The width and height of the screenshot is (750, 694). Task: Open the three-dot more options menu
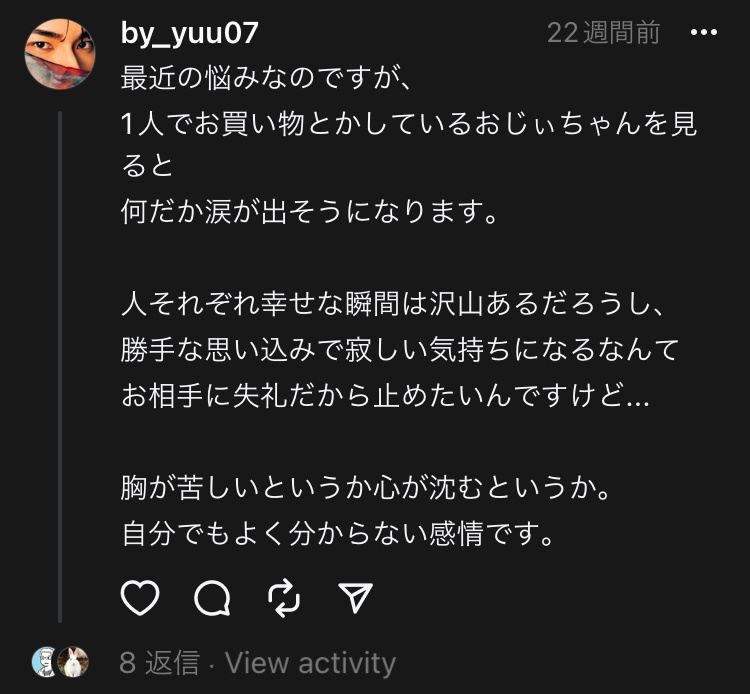704,33
